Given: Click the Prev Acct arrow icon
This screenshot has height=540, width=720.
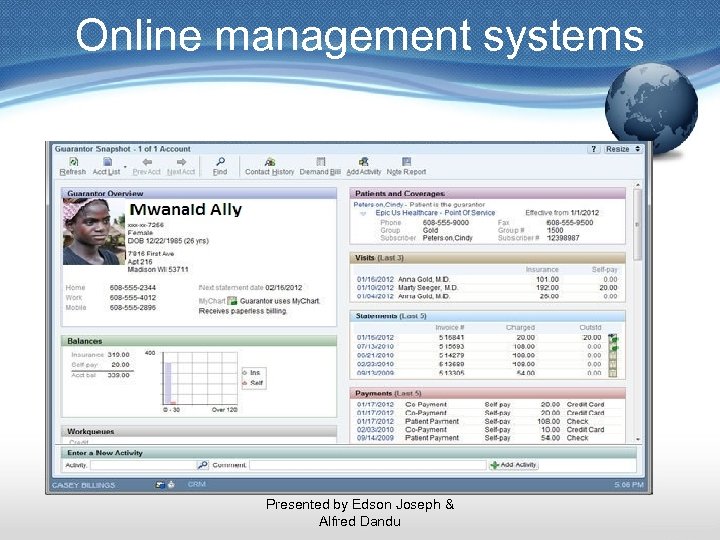Looking at the screenshot, I should [147, 162].
